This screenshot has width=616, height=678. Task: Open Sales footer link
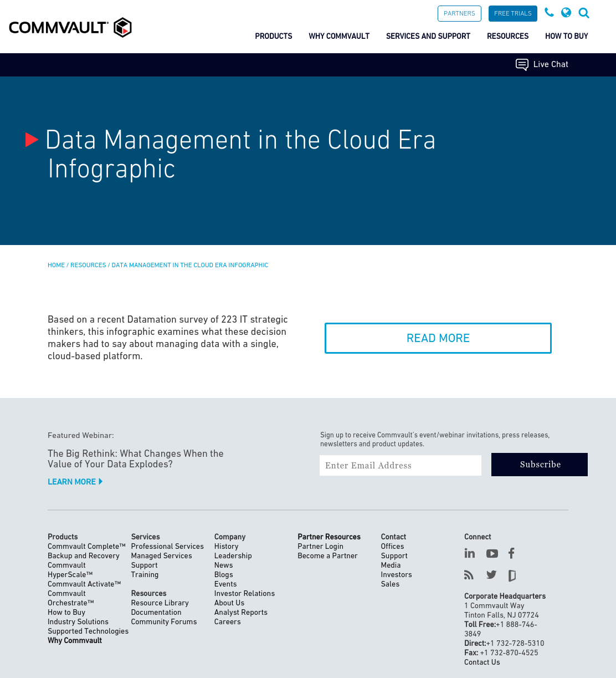(x=391, y=584)
